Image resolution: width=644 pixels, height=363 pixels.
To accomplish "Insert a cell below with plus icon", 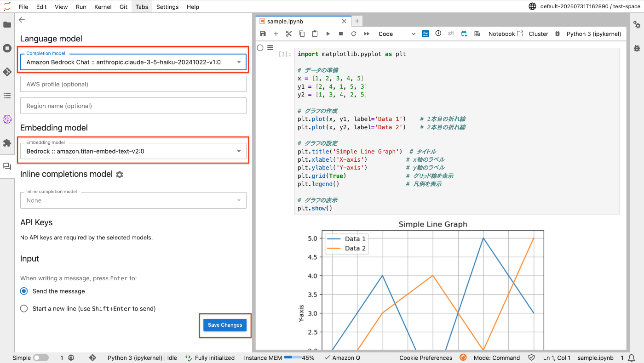I will point(276,34).
